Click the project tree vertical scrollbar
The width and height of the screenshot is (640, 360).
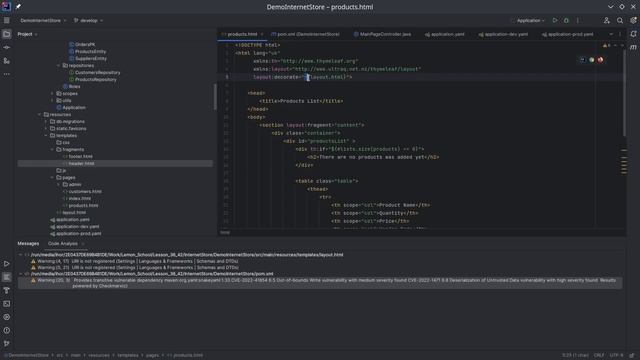[215, 97]
